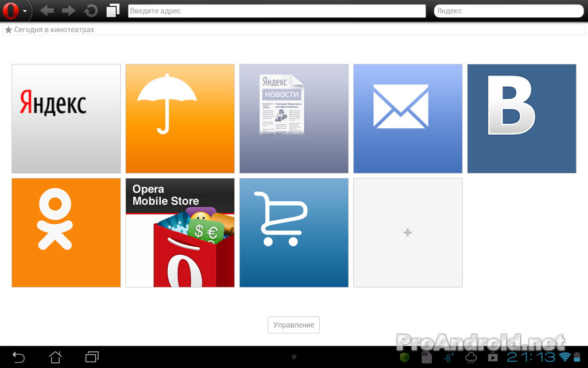The height and width of the screenshot is (368, 588).
Task: Focus the Яндекс search field
Action: point(509,11)
